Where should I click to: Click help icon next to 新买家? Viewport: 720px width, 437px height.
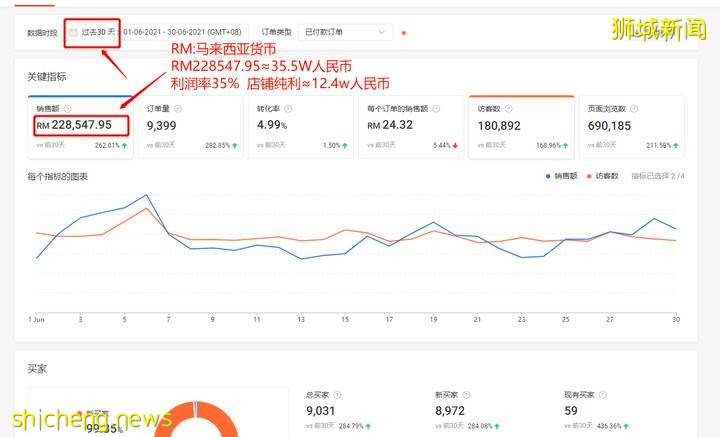pos(466,395)
